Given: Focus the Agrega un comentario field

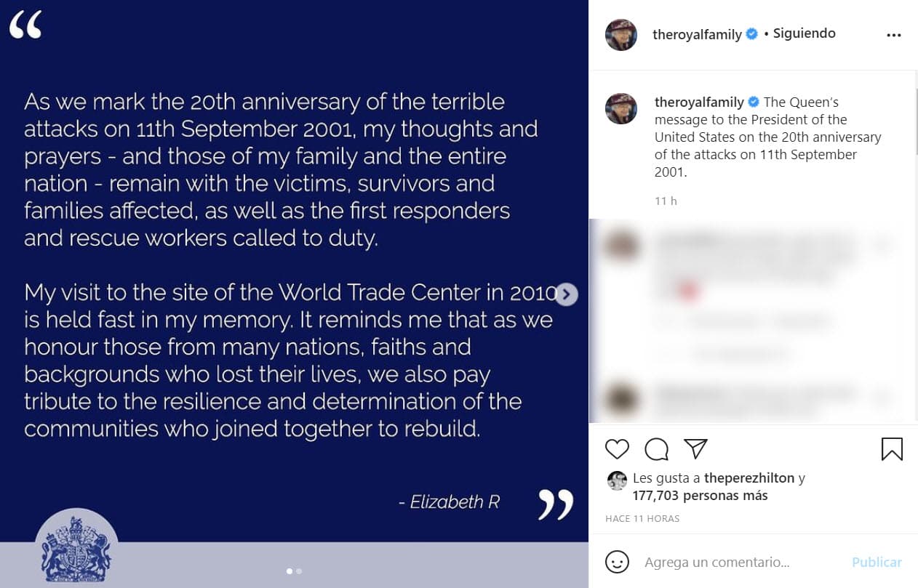Looking at the screenshot, I should click(735, 562).
